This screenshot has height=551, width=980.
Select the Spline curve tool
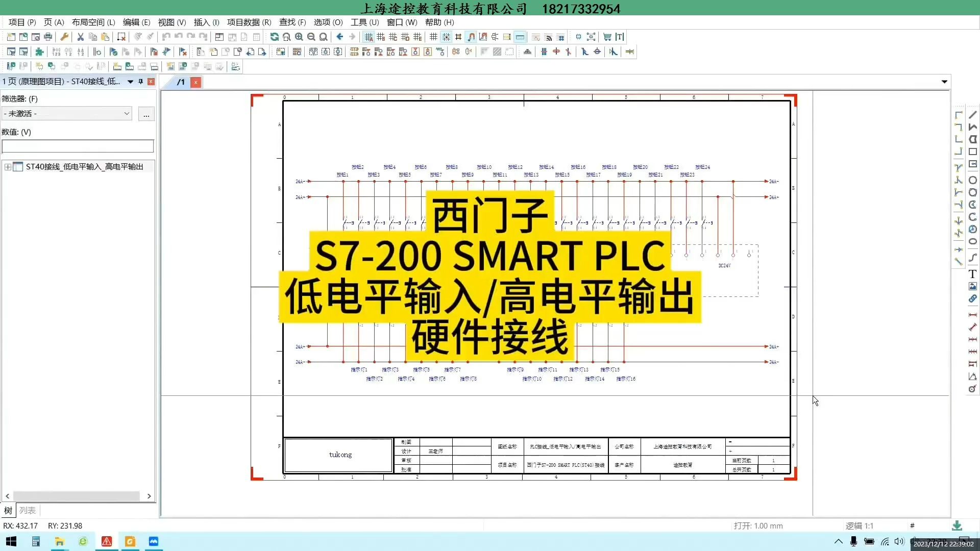973,258
